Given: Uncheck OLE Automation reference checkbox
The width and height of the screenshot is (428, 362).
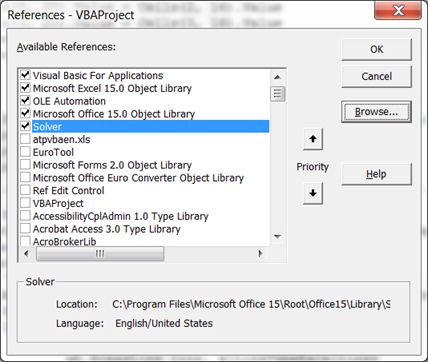Looking at the screenshot, I should click(x=25, y=101).
